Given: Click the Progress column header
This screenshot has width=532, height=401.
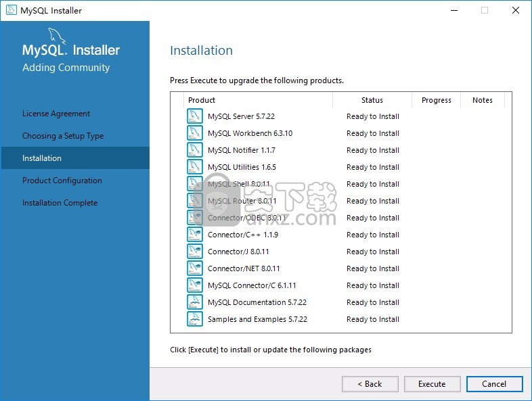Looking at the screenshot, I should click(437, 100).
